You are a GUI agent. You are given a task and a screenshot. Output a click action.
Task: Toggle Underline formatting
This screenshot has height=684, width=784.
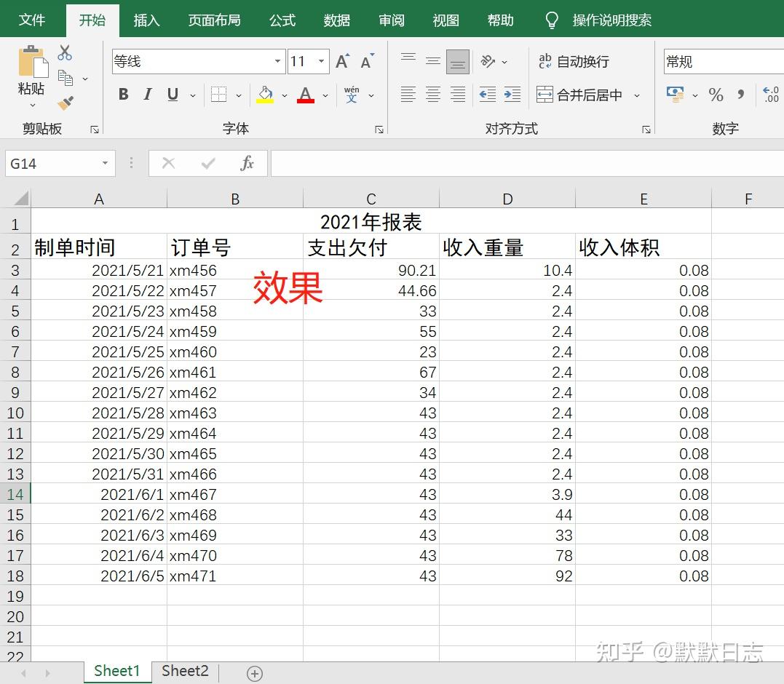[x=172, y=95]
